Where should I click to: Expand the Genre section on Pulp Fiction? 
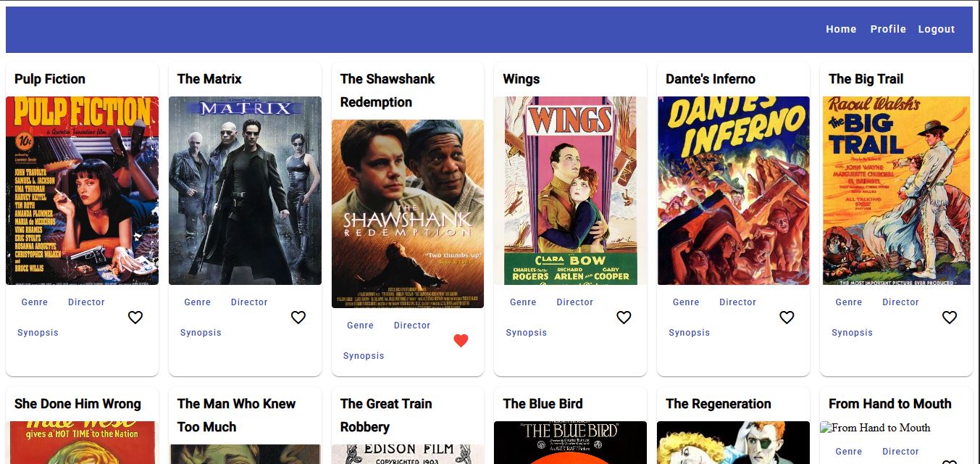tap(34, 302)
